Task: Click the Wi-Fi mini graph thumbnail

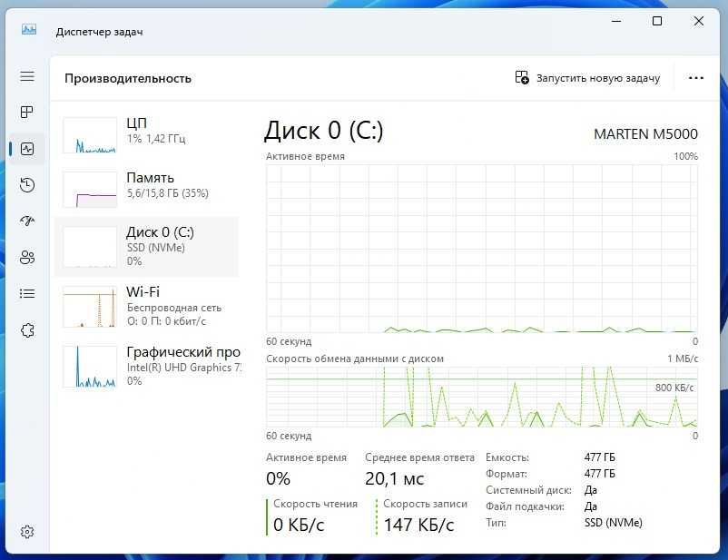Action: pos(90,307)
